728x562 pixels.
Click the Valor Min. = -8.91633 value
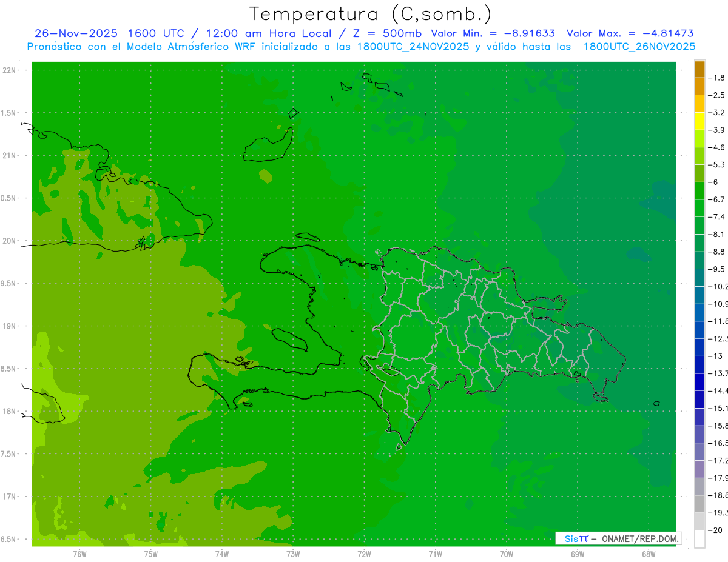point(493,33)
